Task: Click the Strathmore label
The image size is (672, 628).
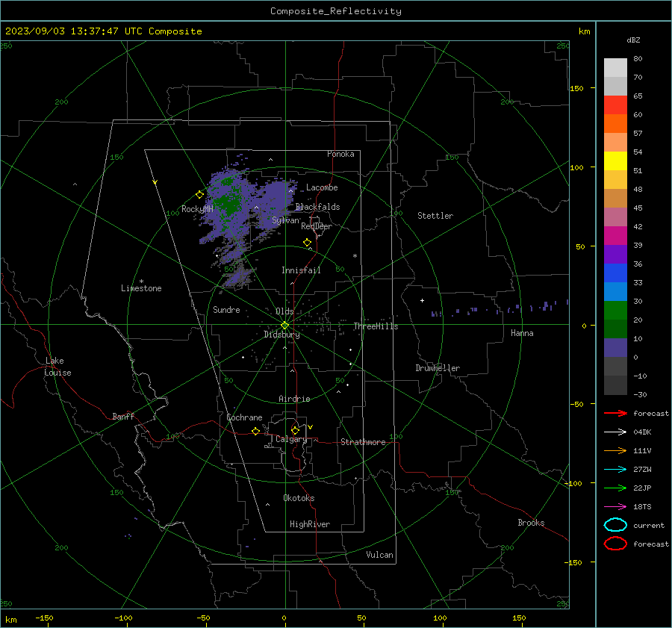Action: coord(363,442)
